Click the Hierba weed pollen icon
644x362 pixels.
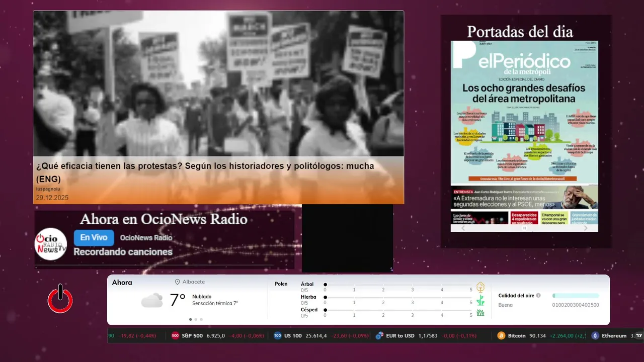[x=480, y=300]
